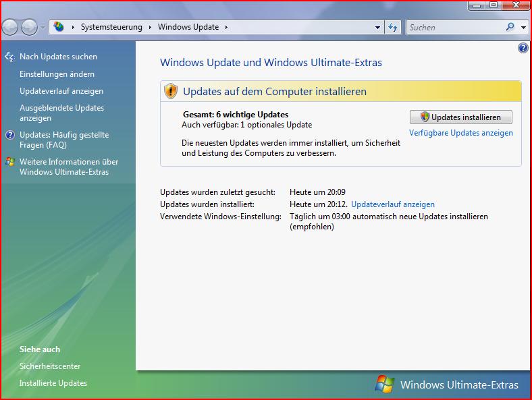Focus the Suchen search field
The height and width of the screenshot is (400, 532).
454,27
